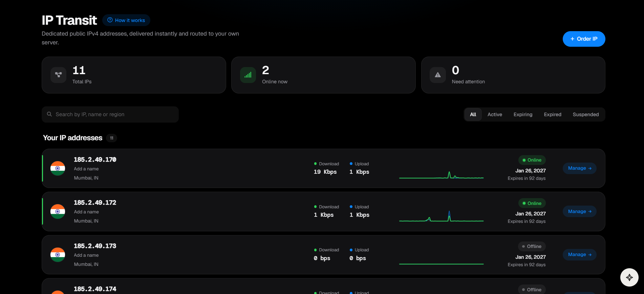Select the IP address text 185.2.49.170
The image size is (644, 294).
(x=95, y=160)
